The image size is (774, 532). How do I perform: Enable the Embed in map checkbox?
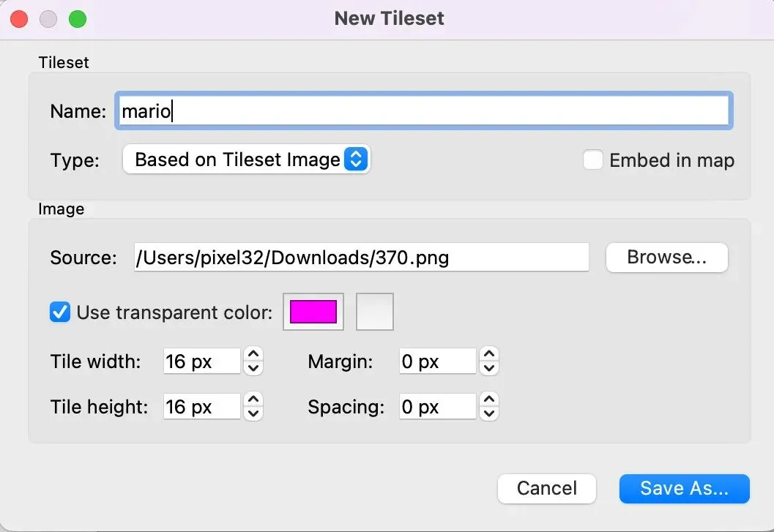pyautogui.click(x=593, y=160)
